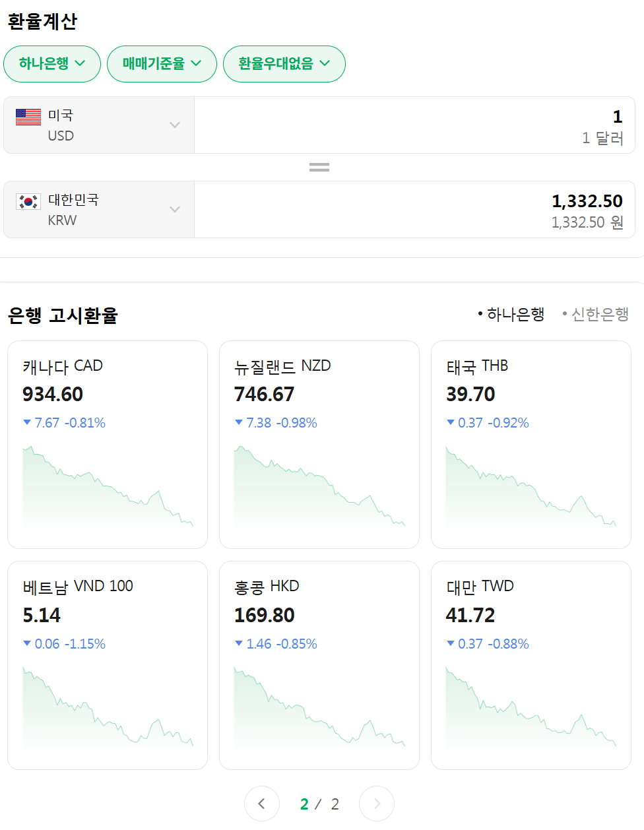
Task: Click the equals sign between currencies
Action: 319,168
